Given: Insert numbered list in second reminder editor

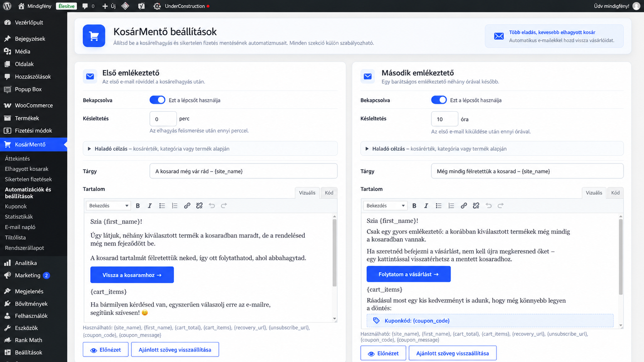Looking at the screenshot, I should coord(451,206).
